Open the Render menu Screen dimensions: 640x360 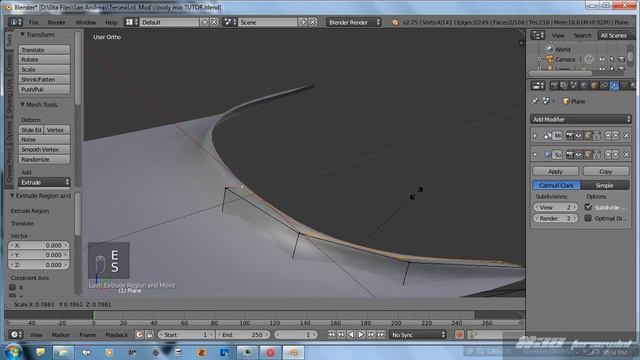pyautogui.click(x=56, y=22)
